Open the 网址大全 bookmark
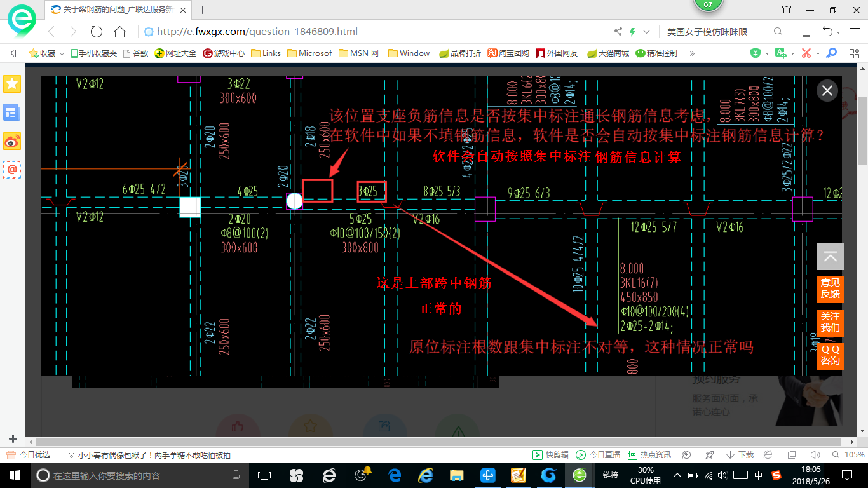This screenshot has width=868, height=488. pos(176,53)
